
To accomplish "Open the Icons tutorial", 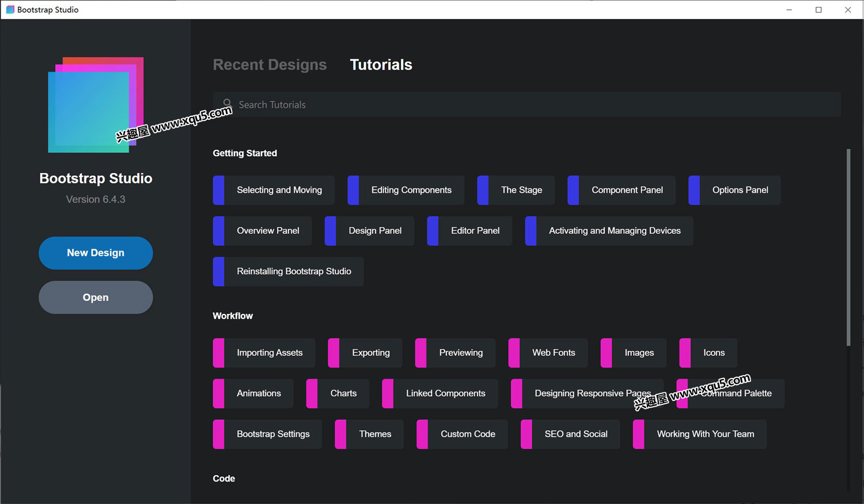I will pyautogui.click(x=708, y=353).
